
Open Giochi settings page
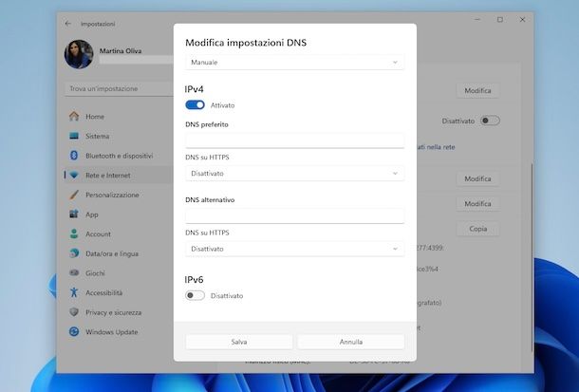pyautogui.click(x=118, y=272)
